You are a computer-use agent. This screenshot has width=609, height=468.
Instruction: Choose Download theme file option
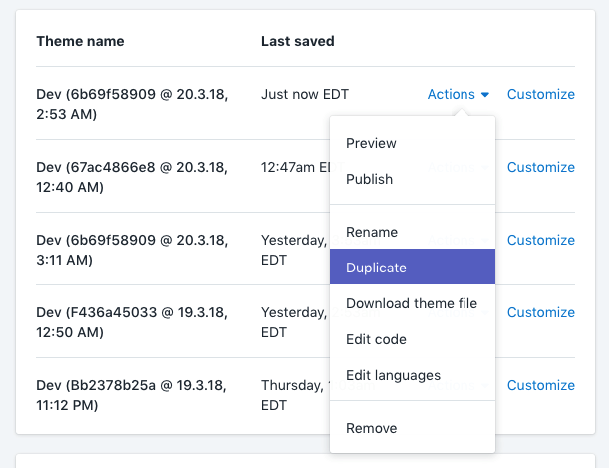tap(412, 303)
